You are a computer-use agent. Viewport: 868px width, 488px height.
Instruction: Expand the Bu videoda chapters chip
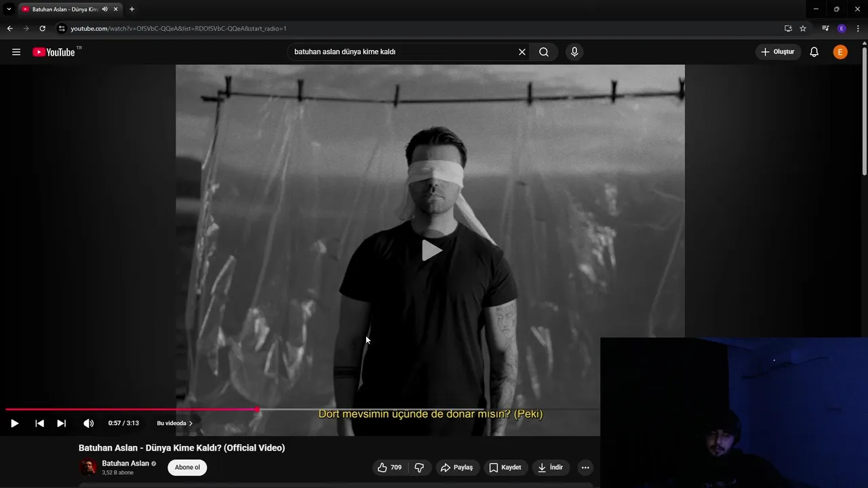175,424
